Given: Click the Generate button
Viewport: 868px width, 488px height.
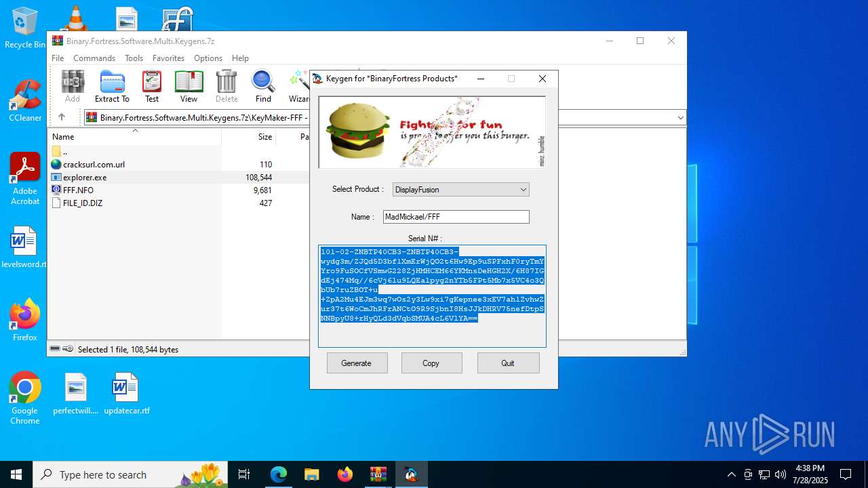Looking at the screenshot, I should tap(357, 363).
